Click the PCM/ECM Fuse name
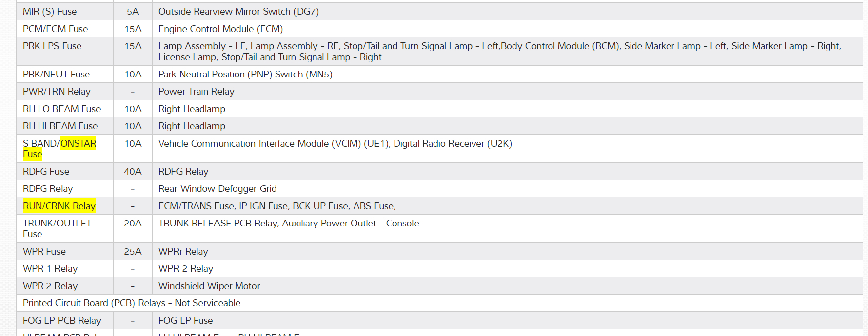The height and width of the screenshot is (336, 868). pyautogui.click(x=55, y=29)
